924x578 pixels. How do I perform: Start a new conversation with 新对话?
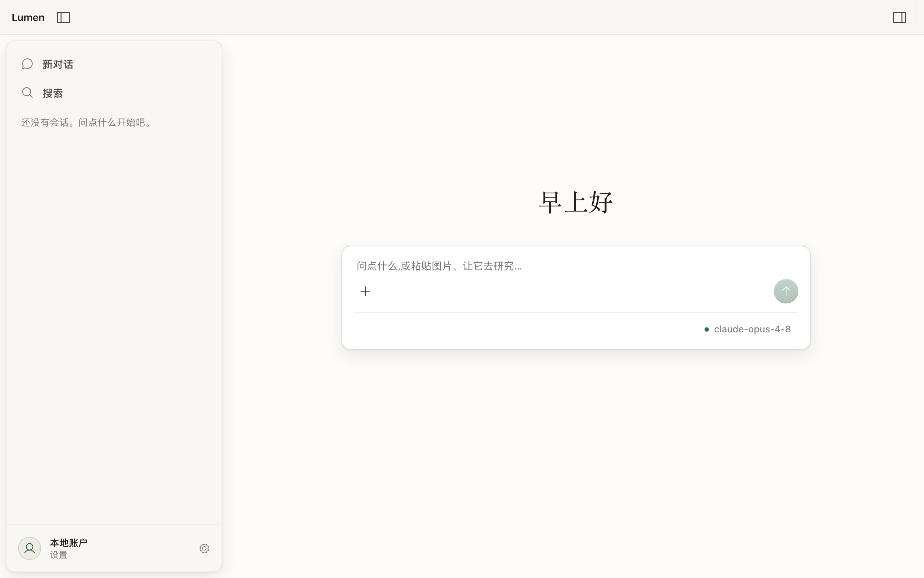[x=114, y=64]
